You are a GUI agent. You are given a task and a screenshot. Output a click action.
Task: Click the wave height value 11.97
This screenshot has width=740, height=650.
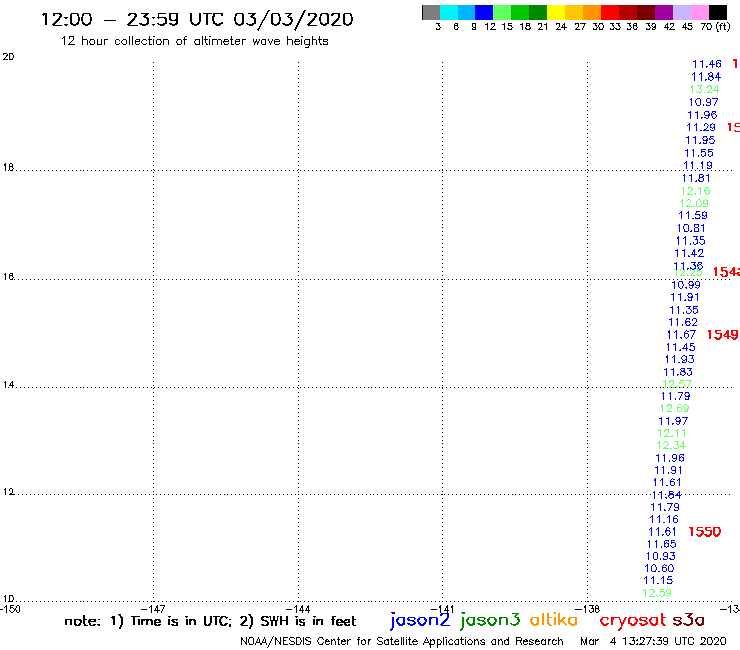(x=673, y=421)
